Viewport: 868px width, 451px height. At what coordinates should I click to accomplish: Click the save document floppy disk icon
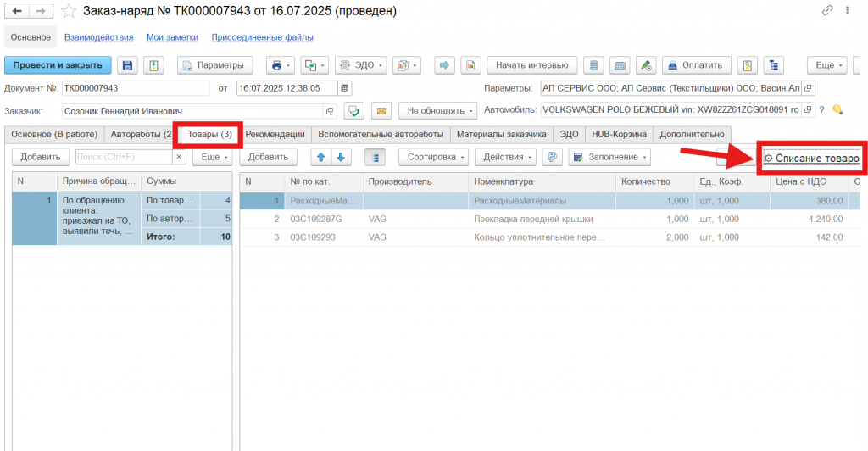[x=128, y=65]
